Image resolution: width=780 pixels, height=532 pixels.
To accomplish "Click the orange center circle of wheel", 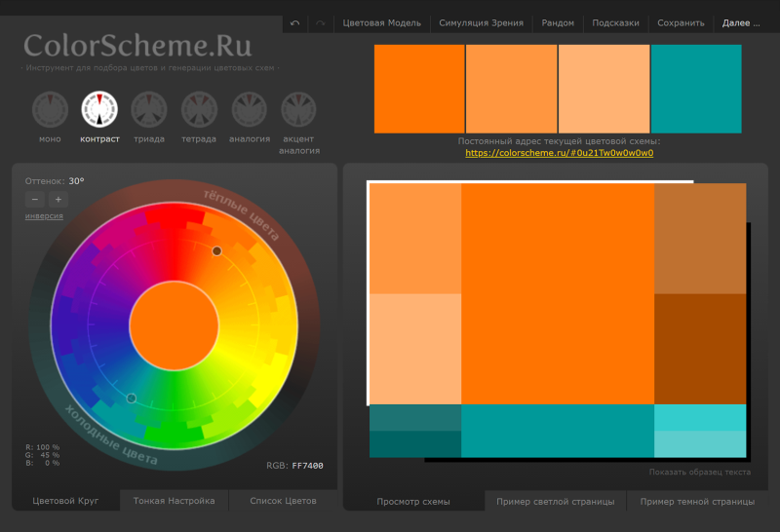I will tap(175, 325).
